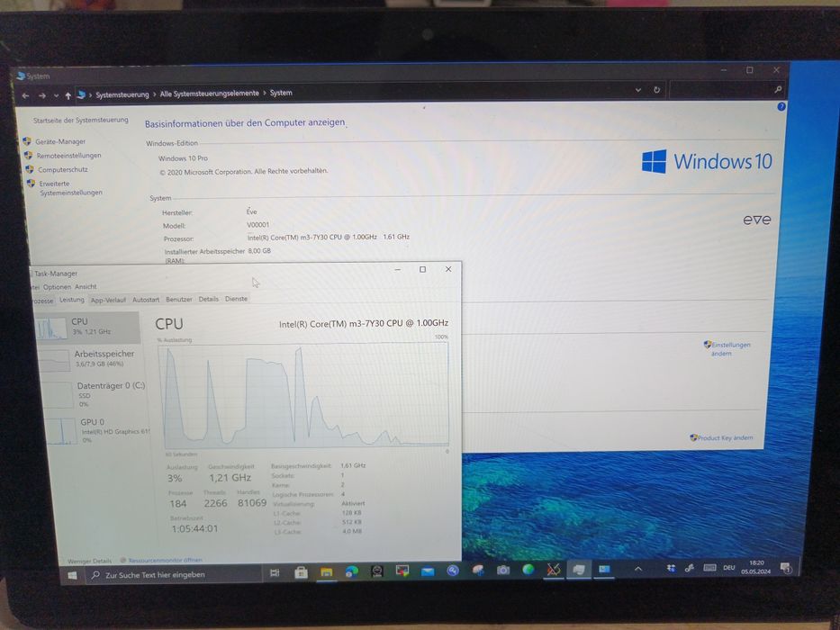Image resolution: width=840 pixels, height=630 pixels.
Task: Click the green globe taskbar icon
Action: [528, 570]
